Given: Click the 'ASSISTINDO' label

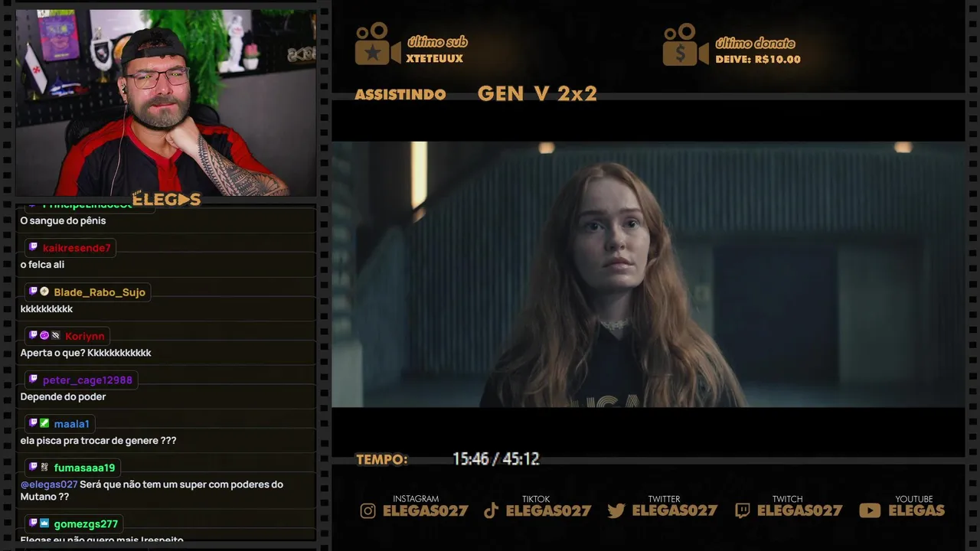Looking at the screenshot, I should tap(400, 95).
